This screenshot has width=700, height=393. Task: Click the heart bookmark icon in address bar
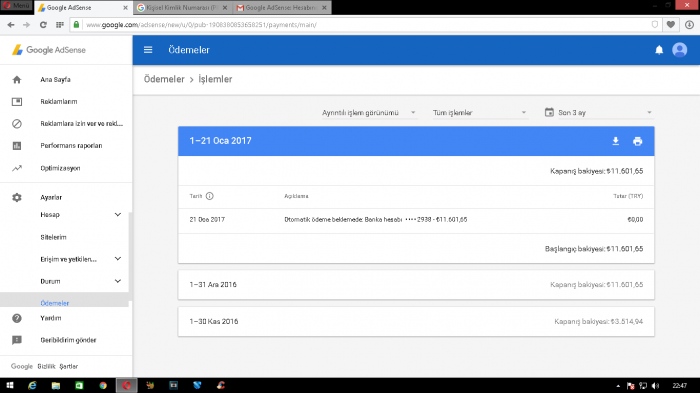(671, 25)
